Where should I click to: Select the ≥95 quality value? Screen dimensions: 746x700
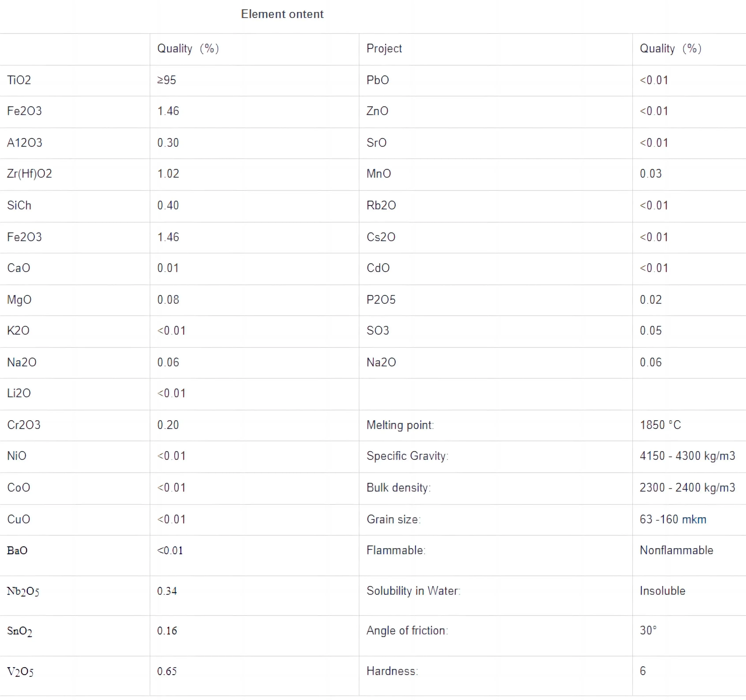point(167,80)
